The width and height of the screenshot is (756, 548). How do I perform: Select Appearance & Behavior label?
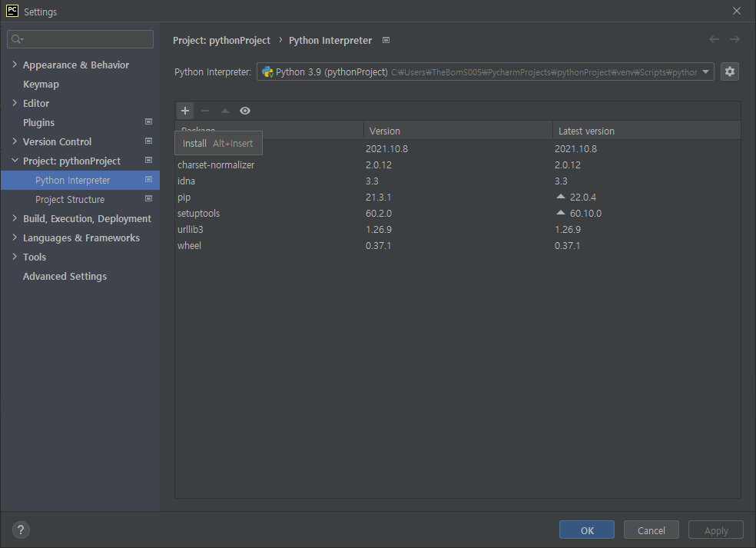[76, 65]
